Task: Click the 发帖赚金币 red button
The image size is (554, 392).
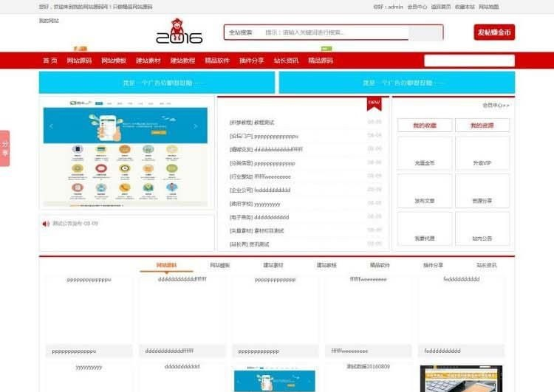Action: click(493, 32)
